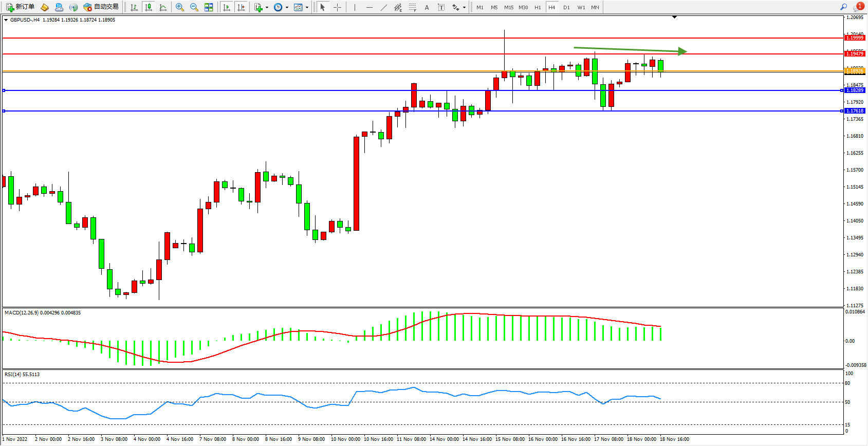This screenshot has height=446, width=868.
Task: Pick the trendline drawing tool
Action: coord(384,7)
